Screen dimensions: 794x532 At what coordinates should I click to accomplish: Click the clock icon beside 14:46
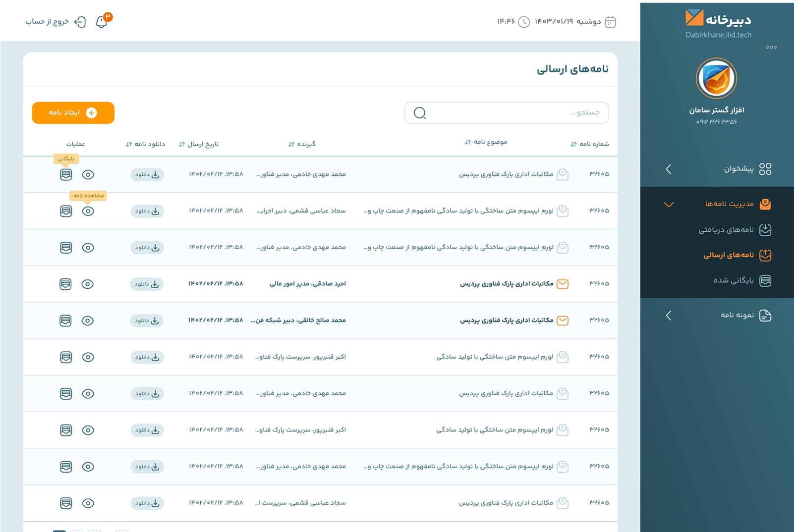tap(524, 22)
